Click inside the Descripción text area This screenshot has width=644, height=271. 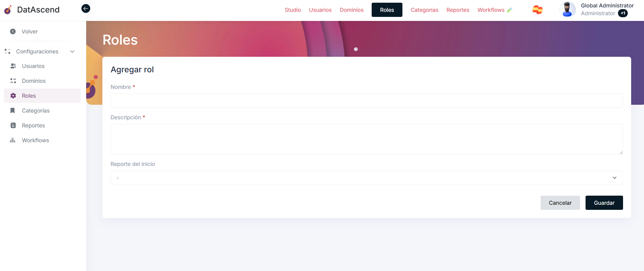(366, 139)
